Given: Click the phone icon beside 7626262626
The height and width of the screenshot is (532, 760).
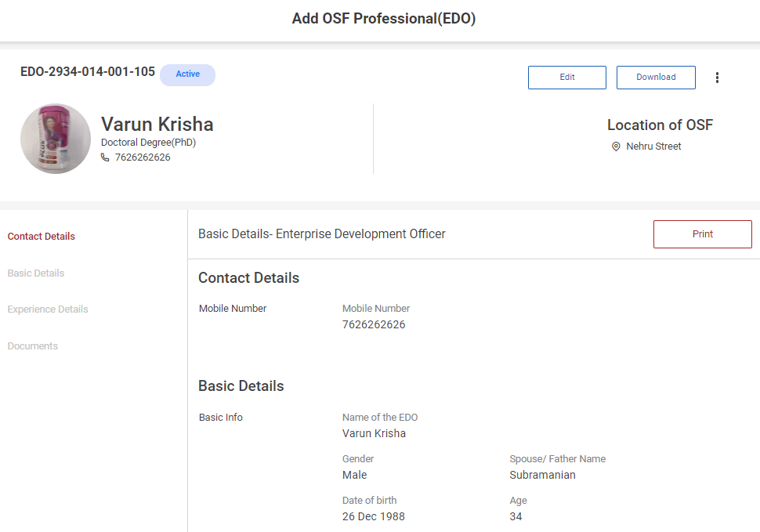Looking at the screenshot, I should [x=106, y=157].
